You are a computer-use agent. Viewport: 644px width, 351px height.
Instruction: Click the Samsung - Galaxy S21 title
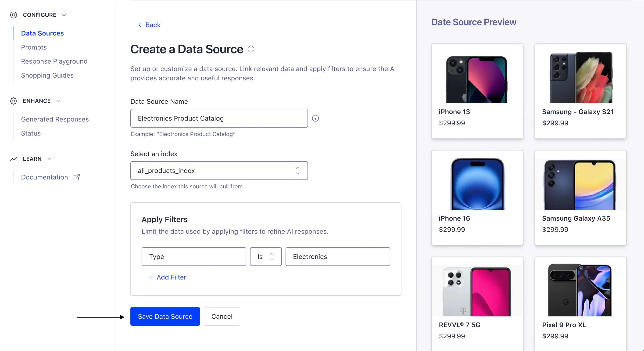pos(578,112)
